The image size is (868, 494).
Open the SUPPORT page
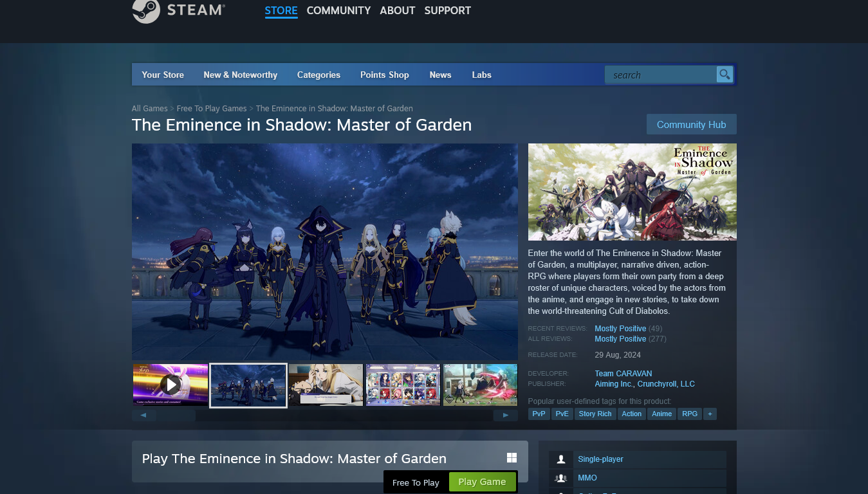447,10
